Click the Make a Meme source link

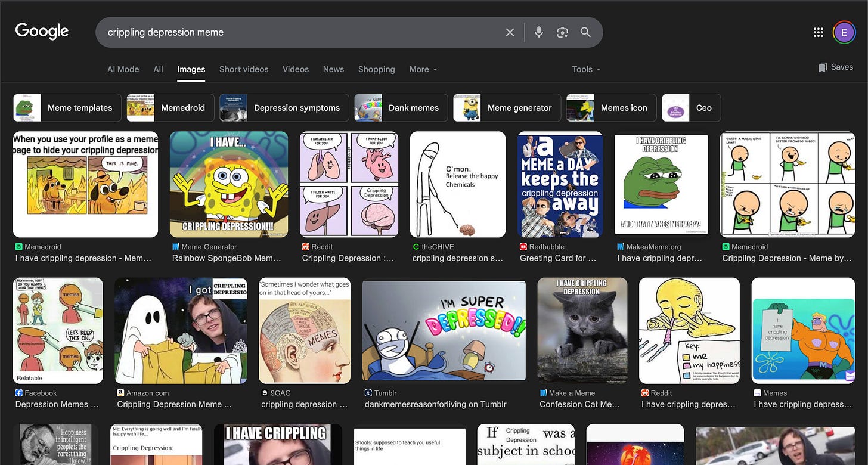568,393
